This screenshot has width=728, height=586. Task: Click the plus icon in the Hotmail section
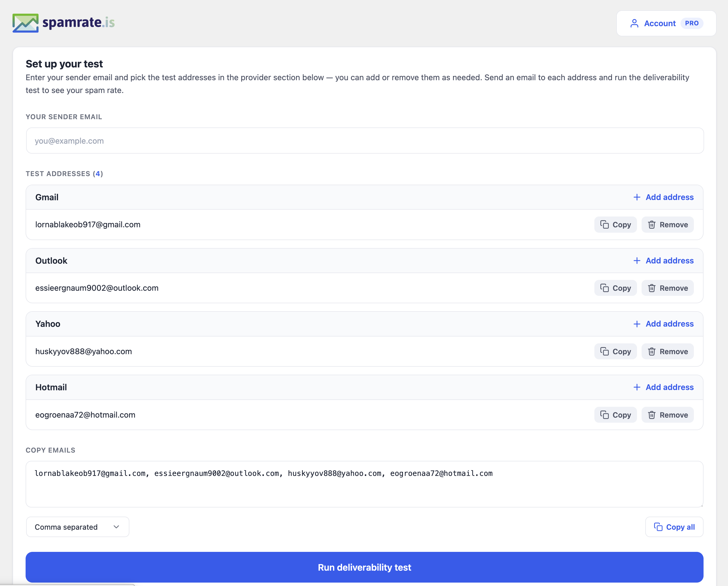click(637, 387)
